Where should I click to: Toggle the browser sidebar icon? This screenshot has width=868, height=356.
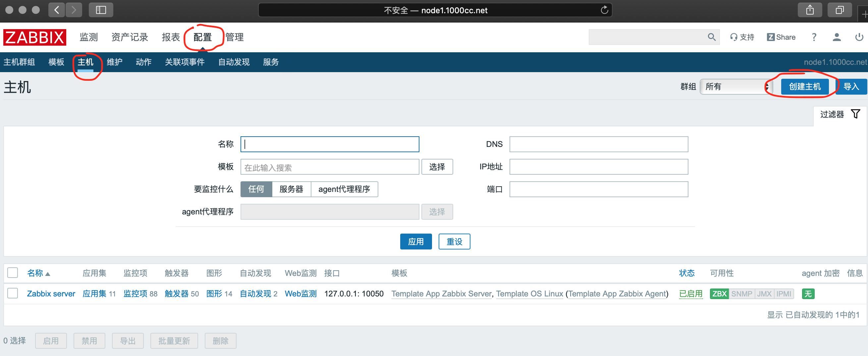(101, 10)
